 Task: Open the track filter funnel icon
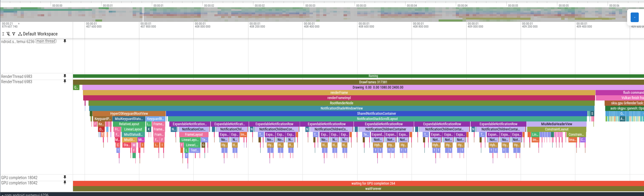tap(14, 34)
